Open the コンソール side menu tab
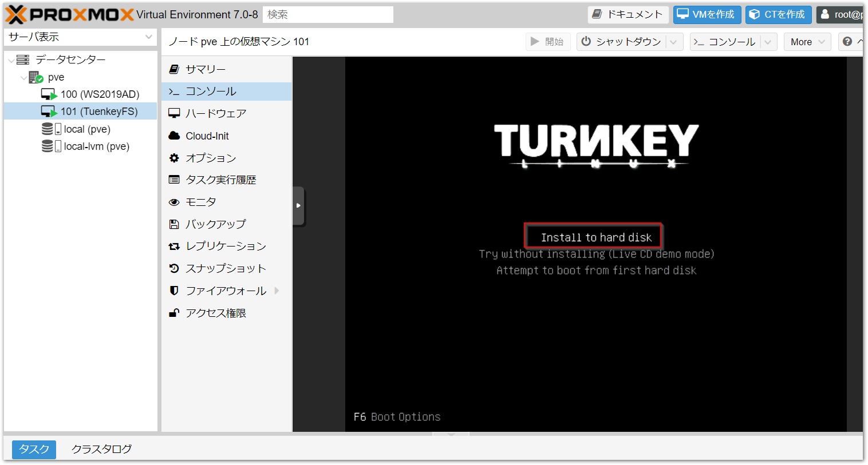868x465 pixels. coord(227,92)
